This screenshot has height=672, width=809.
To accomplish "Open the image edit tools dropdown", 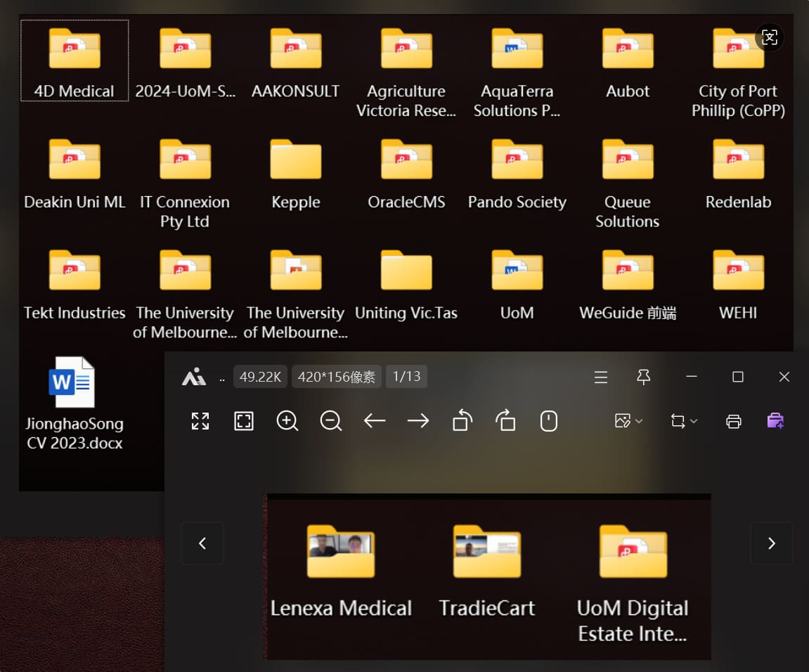I will [628, 421].
